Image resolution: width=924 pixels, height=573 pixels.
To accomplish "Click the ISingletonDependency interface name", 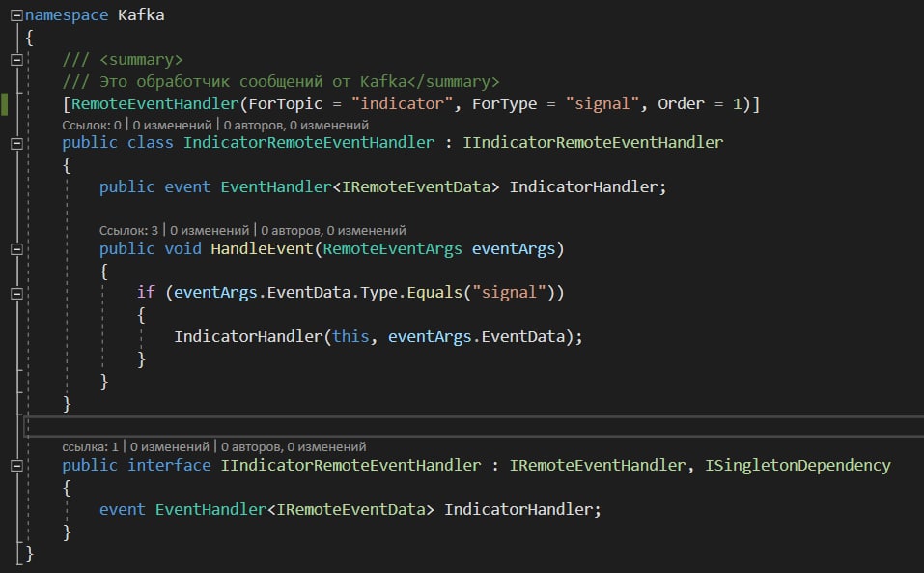I will click(x=798, y=465).
